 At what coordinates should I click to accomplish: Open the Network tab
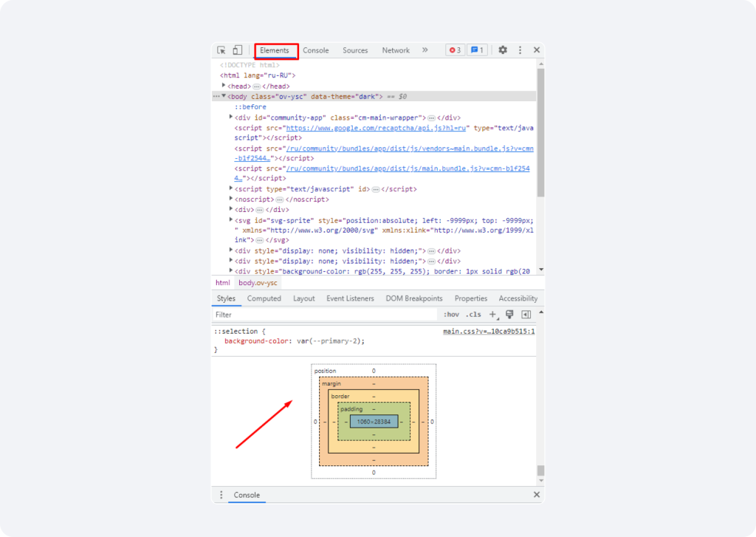point(396,50)
